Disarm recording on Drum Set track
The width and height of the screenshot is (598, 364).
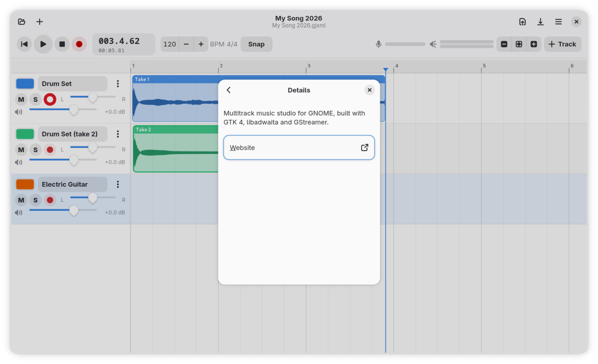[x=50, y=100]
